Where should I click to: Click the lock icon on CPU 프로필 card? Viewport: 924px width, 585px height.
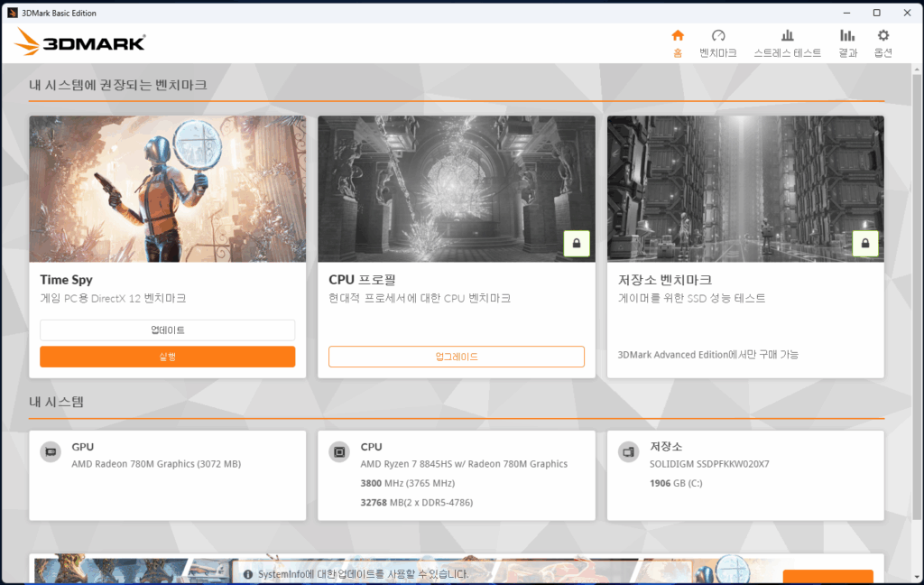[x=577, y=243]
